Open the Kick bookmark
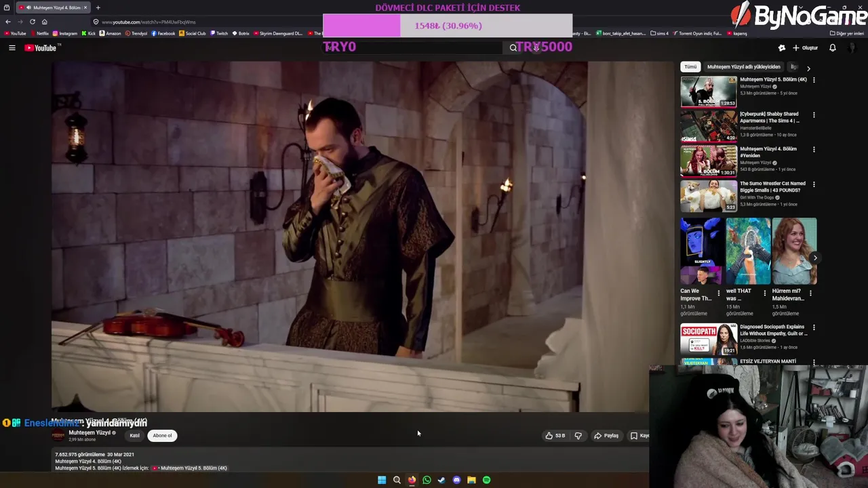Viewport: 868px width, 488px height. [x=89, y=33]
